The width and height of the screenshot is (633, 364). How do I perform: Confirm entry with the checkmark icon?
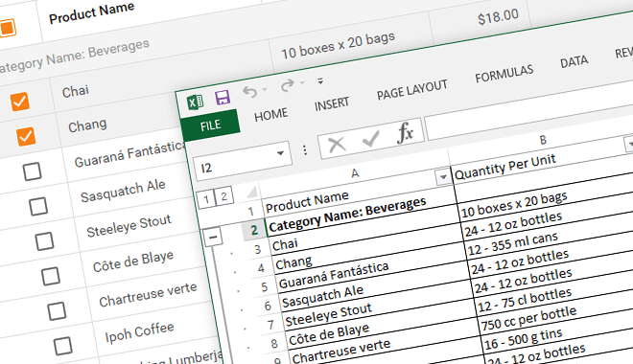(371, 138)
